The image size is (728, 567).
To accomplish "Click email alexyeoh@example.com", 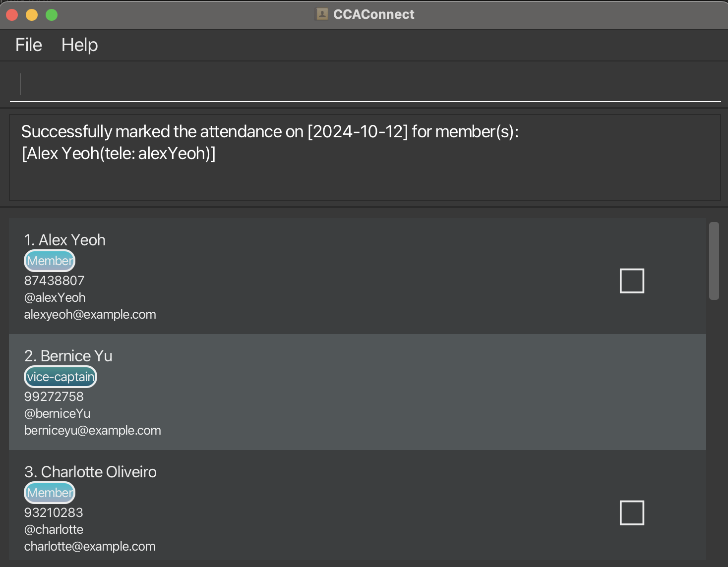I will point(90,314).
